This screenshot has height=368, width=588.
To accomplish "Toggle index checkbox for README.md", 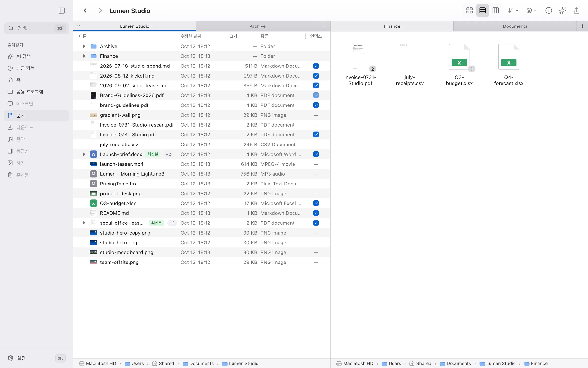I will tap(316, 213).
